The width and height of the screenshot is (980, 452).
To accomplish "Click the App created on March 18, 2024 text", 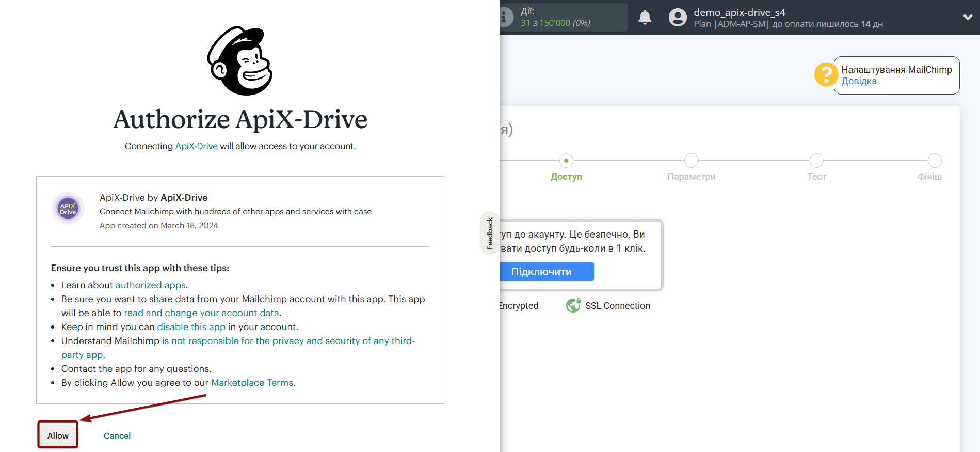I will (x=158, y=226).
